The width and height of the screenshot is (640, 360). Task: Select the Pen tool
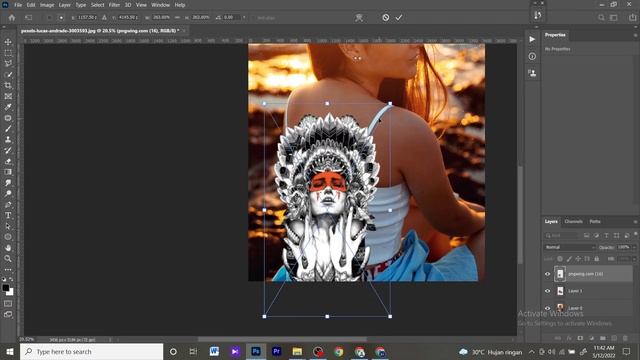pyautogui.click(x=8, y=204)
